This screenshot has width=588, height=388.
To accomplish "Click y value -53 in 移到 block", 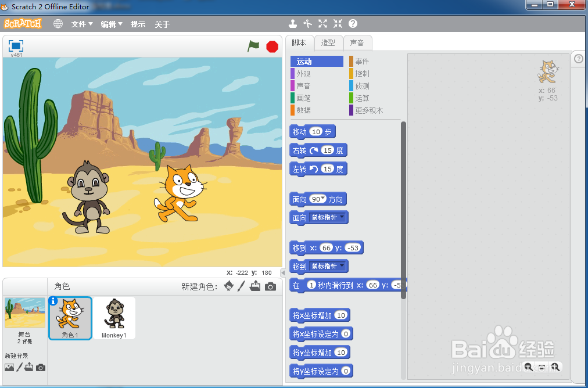I will pyautogui.click(x=353, y=248).
